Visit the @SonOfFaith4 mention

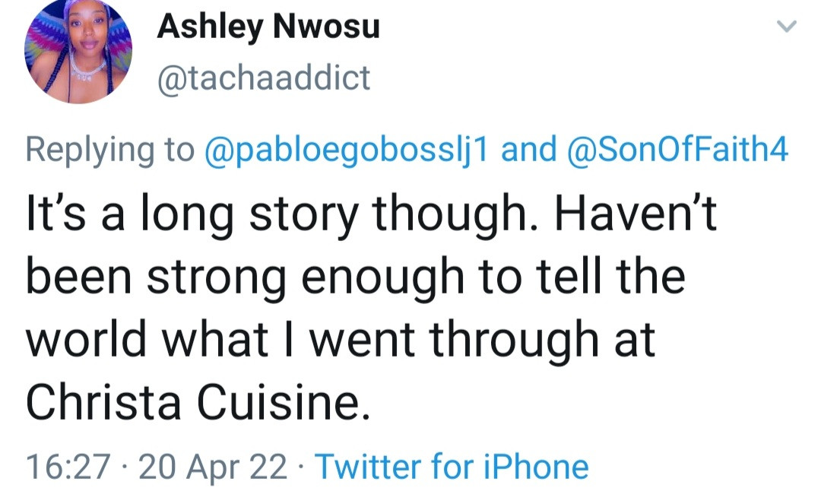point(678,150)
